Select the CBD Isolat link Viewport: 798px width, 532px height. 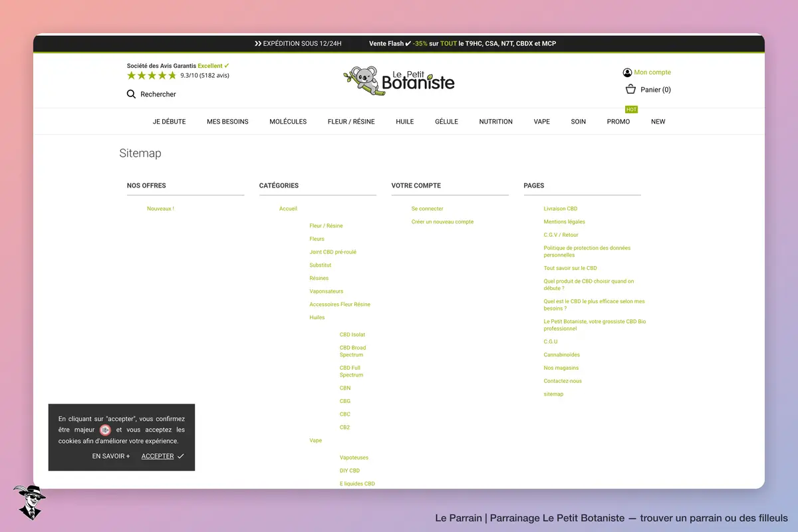tap(352, 334)
